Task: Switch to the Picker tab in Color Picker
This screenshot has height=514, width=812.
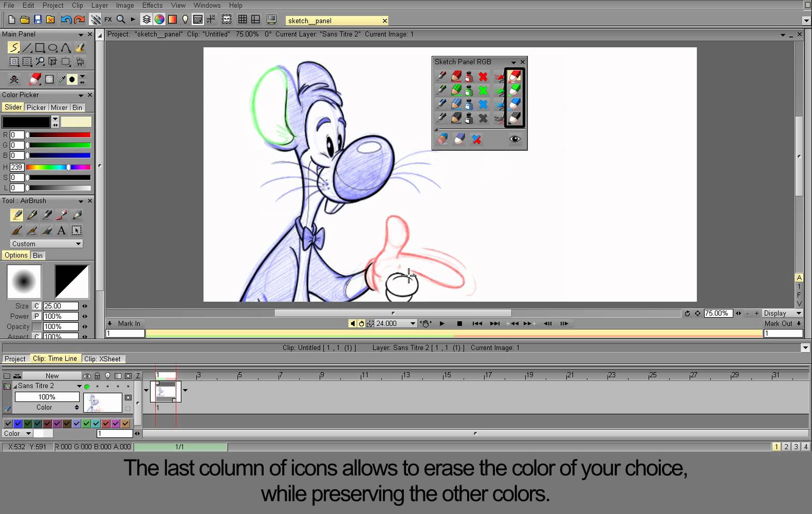Action: coord(36,107)
